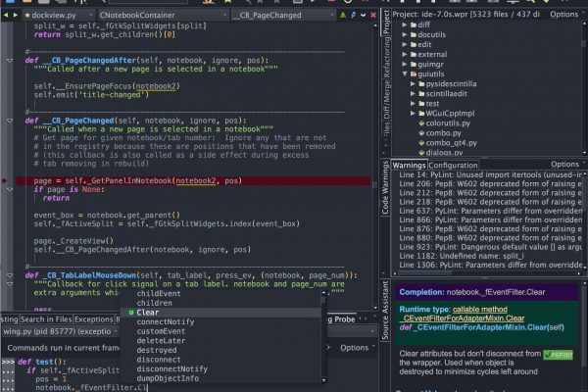Select the vertical Code Warnings tab
The image size is (588, 392).
(x=385, y=188)
